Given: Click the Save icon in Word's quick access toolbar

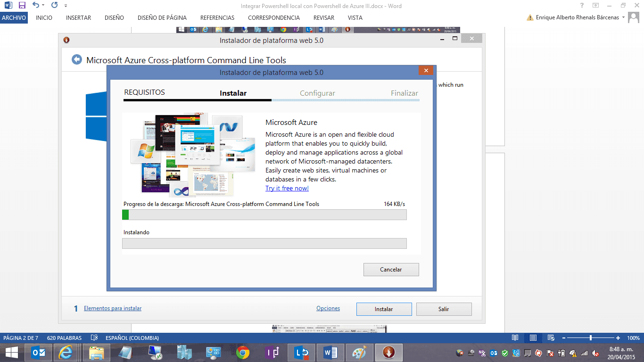Looking at the screenshot, I should coord(22,5).
